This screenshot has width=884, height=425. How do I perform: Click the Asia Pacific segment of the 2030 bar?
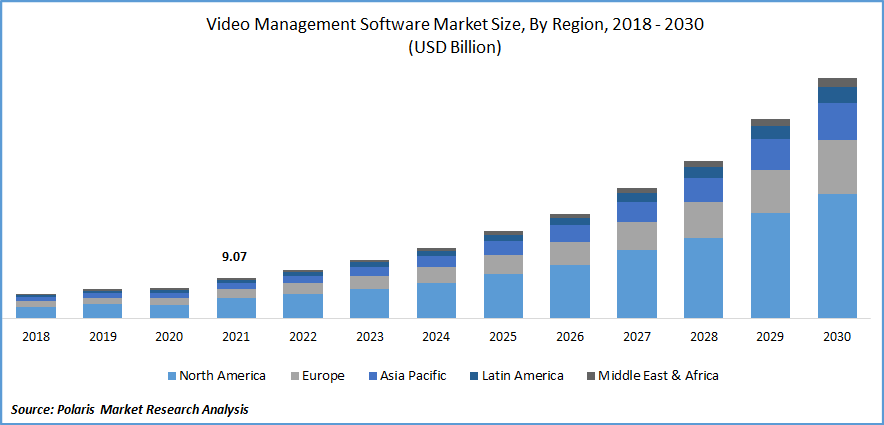click(x=837, y=122)
